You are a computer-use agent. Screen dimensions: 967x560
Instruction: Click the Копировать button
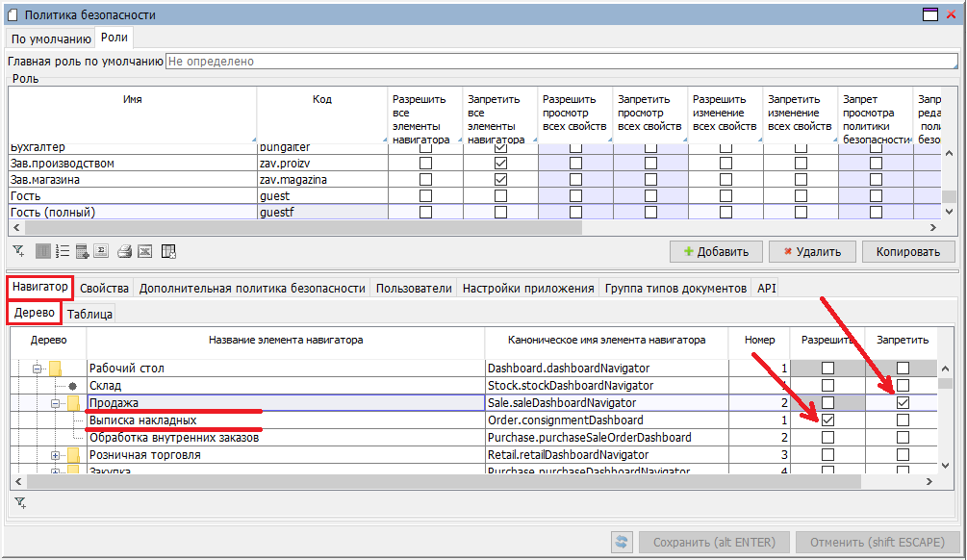(907, 252)
